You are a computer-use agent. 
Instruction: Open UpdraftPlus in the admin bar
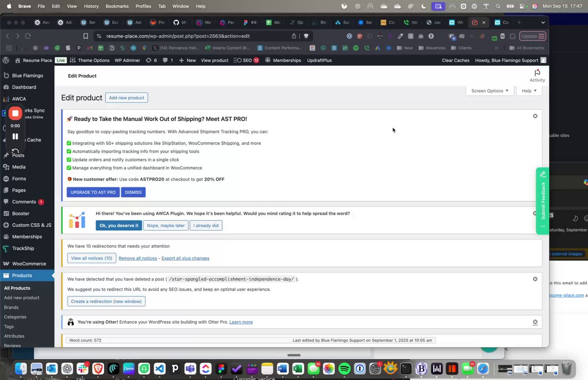coord(319,60)
